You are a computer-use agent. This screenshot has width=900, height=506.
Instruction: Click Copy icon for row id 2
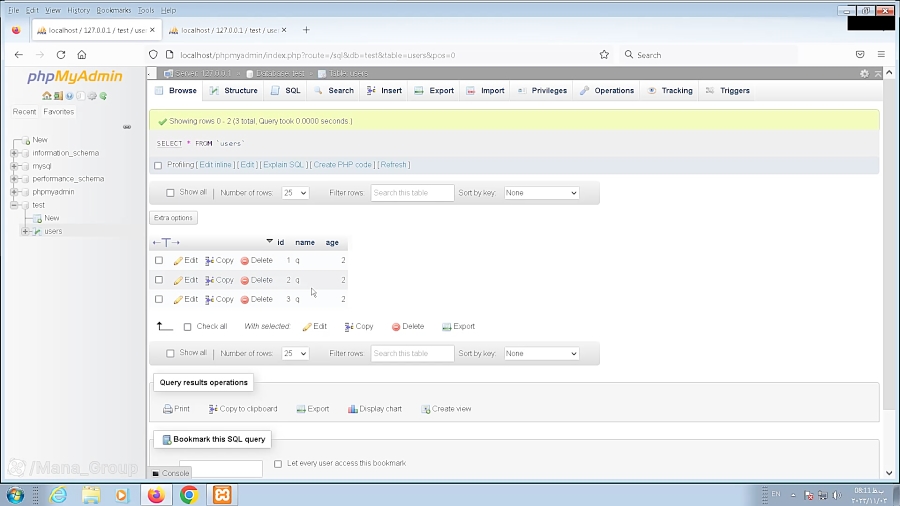point(210,281)
